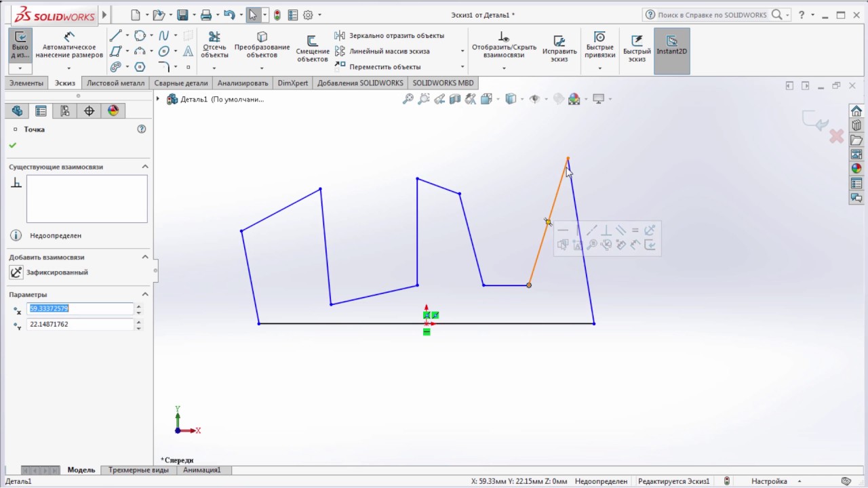
Task: Click the Open file icon
Action: [159, 14]
